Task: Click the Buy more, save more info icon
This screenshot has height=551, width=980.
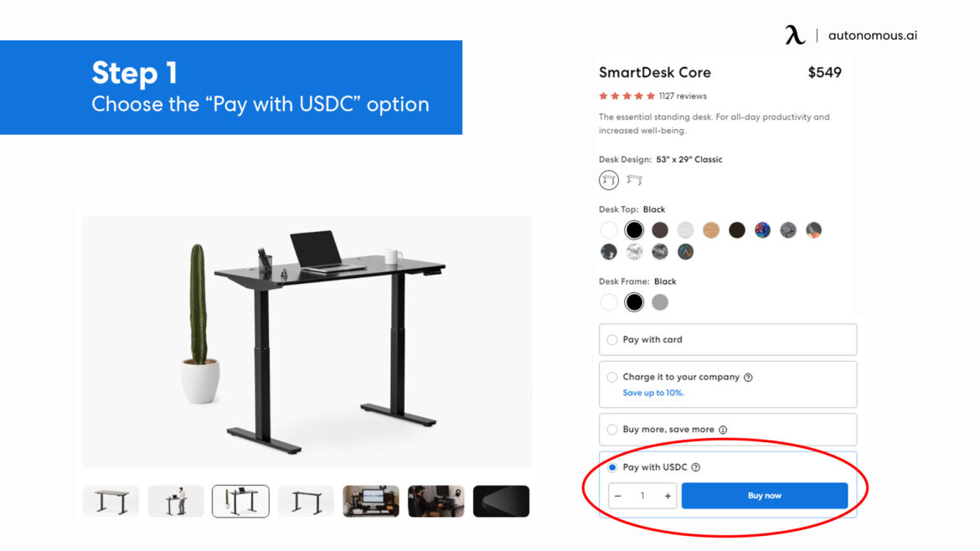Action: pos(723,430)
